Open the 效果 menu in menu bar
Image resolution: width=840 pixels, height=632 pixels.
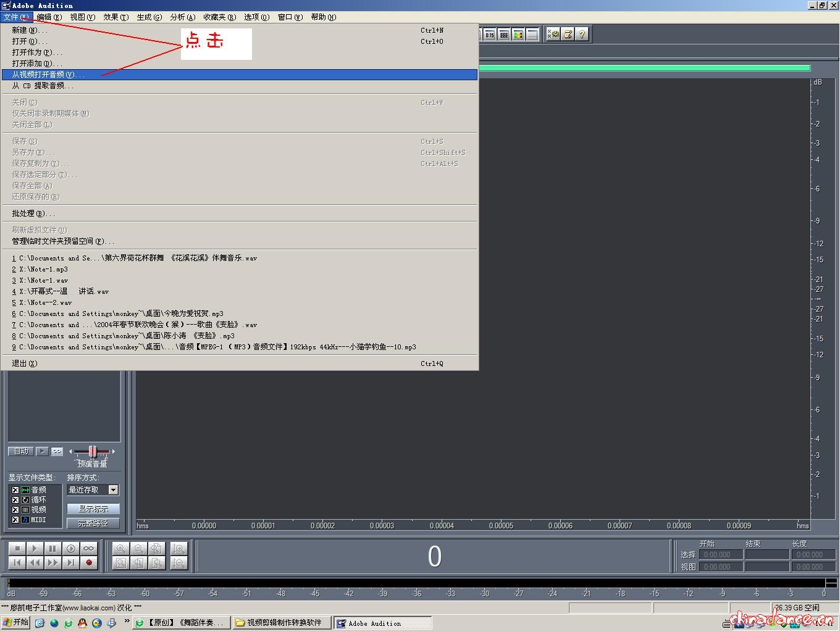(115, 17)
